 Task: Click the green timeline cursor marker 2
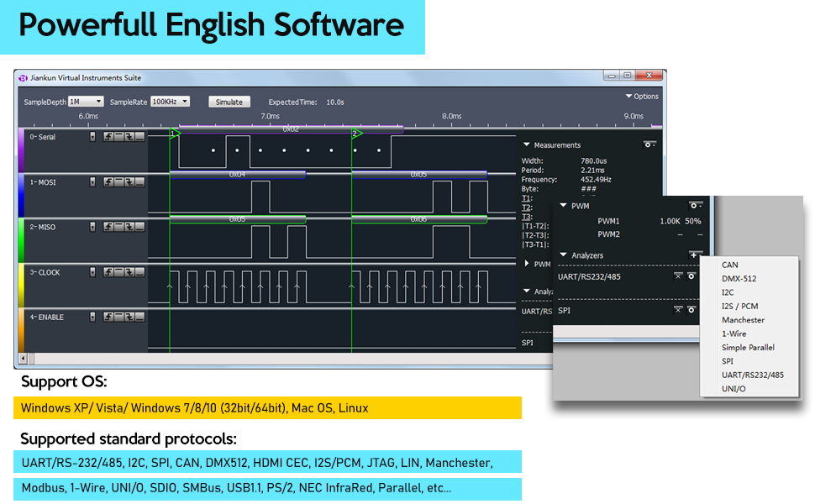tap(356, 133)
